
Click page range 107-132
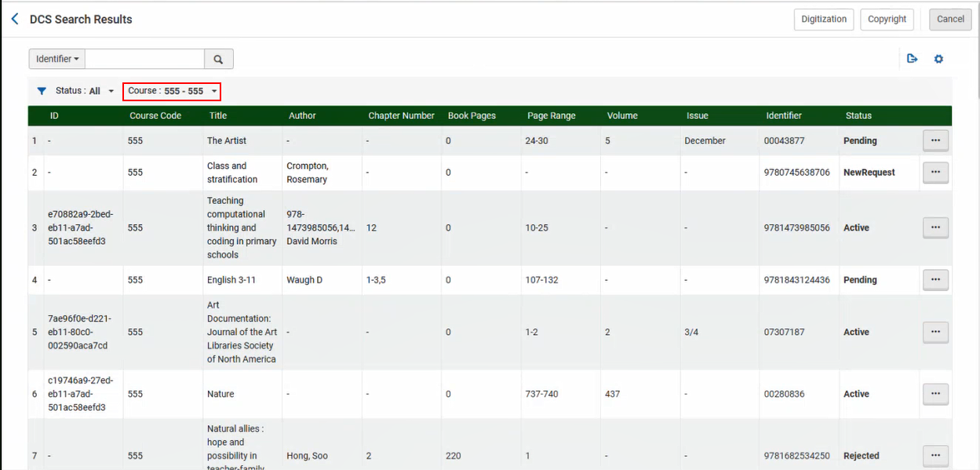coord(542,279)
